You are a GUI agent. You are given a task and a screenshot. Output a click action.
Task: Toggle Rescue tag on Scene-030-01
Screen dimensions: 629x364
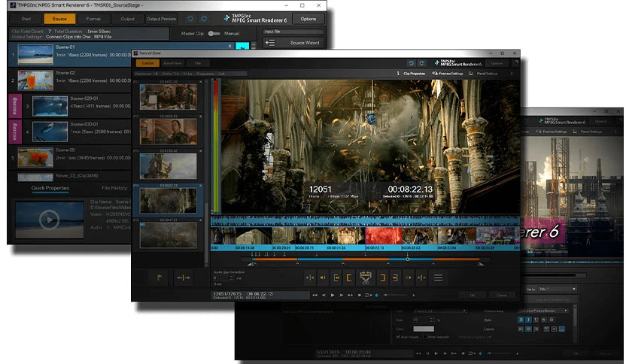point(15,132)
